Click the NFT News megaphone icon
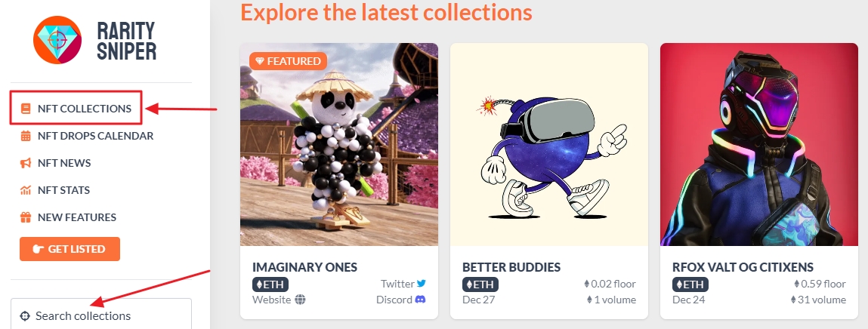 click(x=26, y=162)
